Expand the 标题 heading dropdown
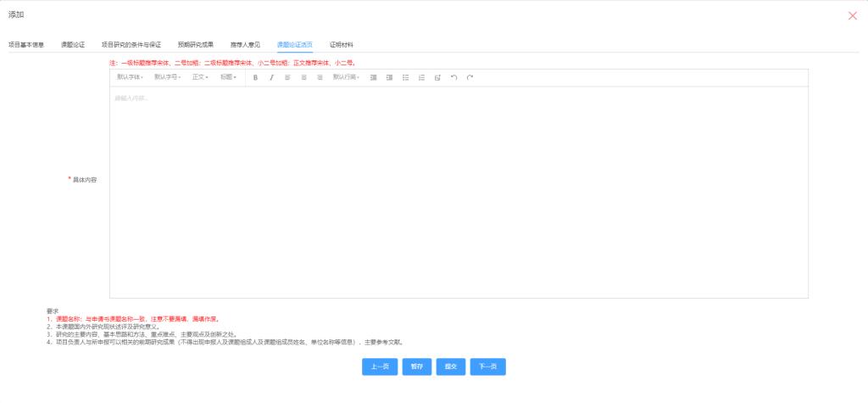 point(228,77)
